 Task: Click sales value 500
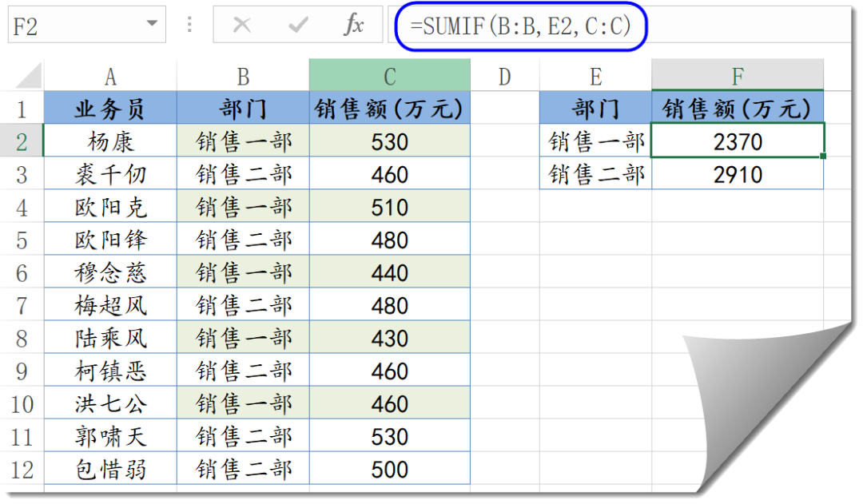coord(390,470)
